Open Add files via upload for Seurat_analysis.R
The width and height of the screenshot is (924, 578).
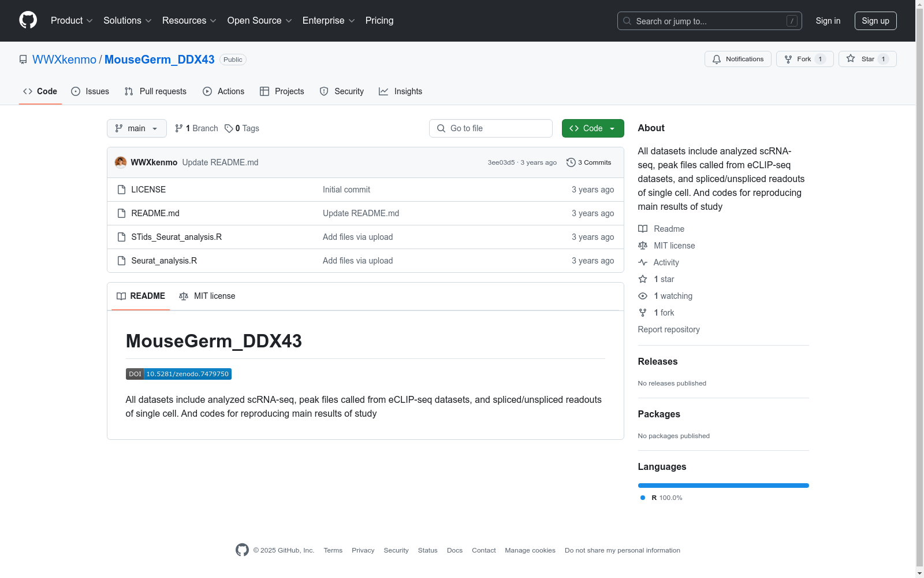pos(358,261)
